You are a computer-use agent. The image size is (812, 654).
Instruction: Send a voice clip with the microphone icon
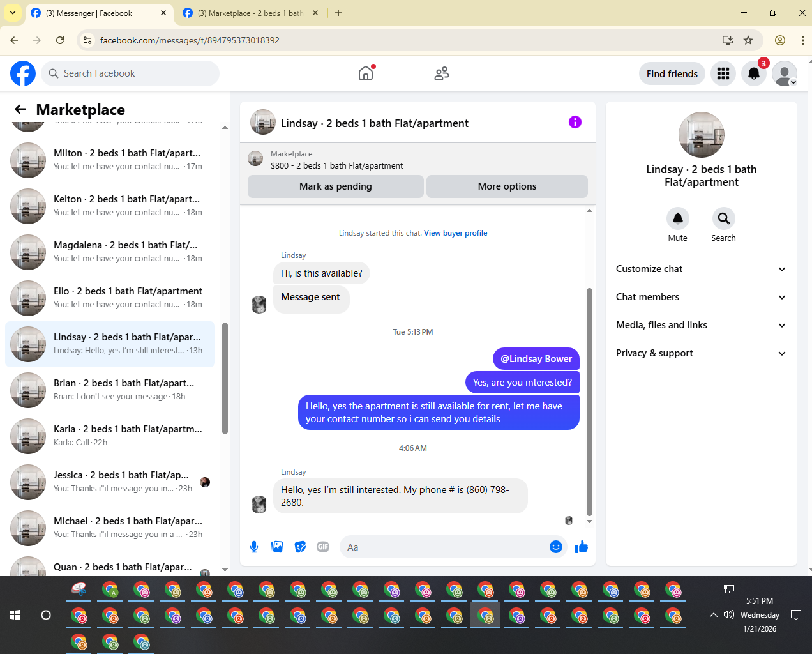254,547
